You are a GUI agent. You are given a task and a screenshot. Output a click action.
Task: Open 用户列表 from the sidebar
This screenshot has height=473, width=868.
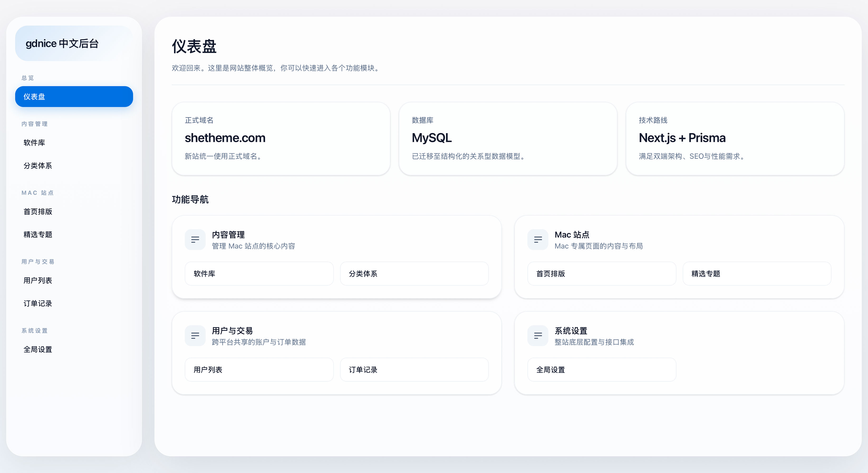74,280
